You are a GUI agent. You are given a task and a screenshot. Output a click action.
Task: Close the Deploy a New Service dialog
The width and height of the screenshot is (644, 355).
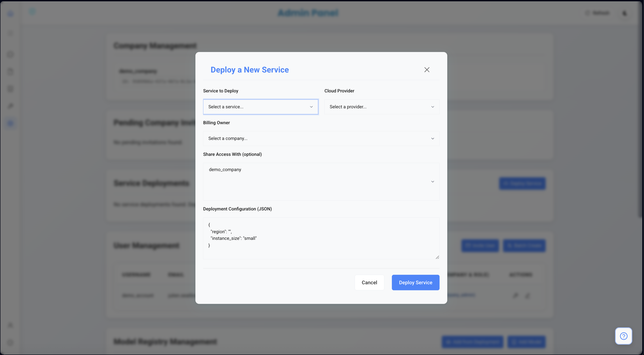click(427, 70)
